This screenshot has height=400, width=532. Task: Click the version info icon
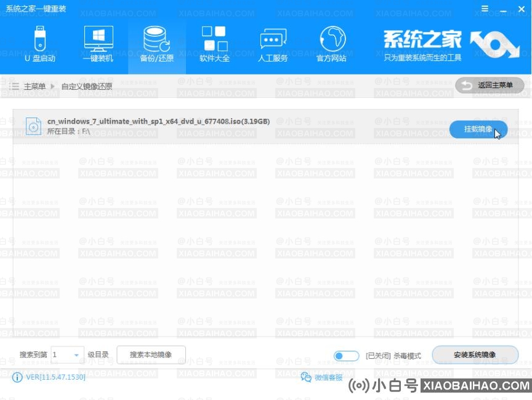(17, 377)
